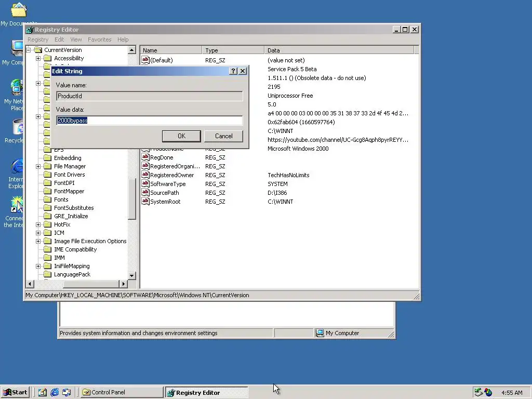Select the Embedding folder icon
The width and height of the screenshot is (532, 399).
click(48, 158)
